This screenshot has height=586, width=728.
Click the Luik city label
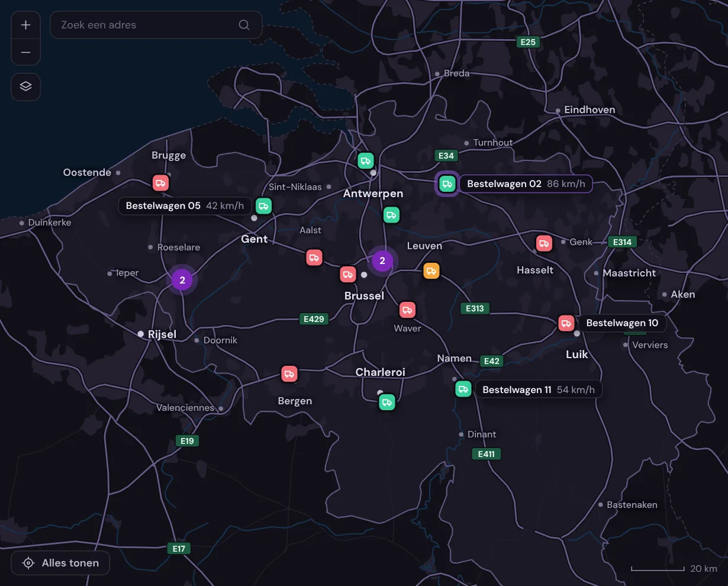(576, 355)
